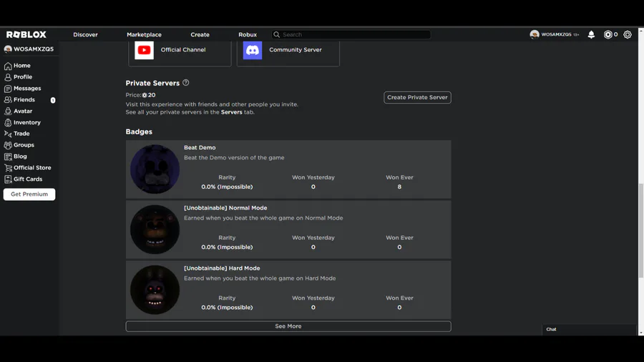Click the Beat Demo Won Ever value 8
Screen dimensions: 644x362
pos(399,187)
